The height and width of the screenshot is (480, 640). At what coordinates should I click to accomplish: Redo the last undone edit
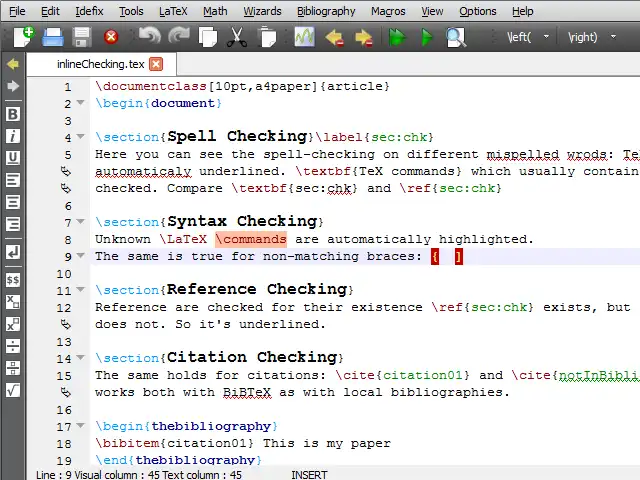179,36
